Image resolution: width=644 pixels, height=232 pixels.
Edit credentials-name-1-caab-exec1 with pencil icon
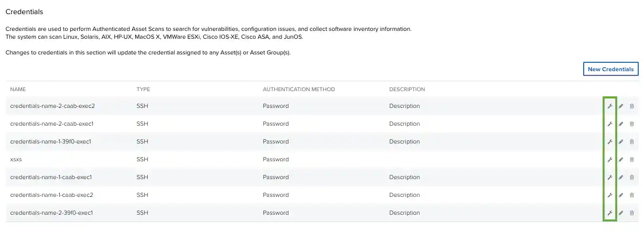[621, 178]
